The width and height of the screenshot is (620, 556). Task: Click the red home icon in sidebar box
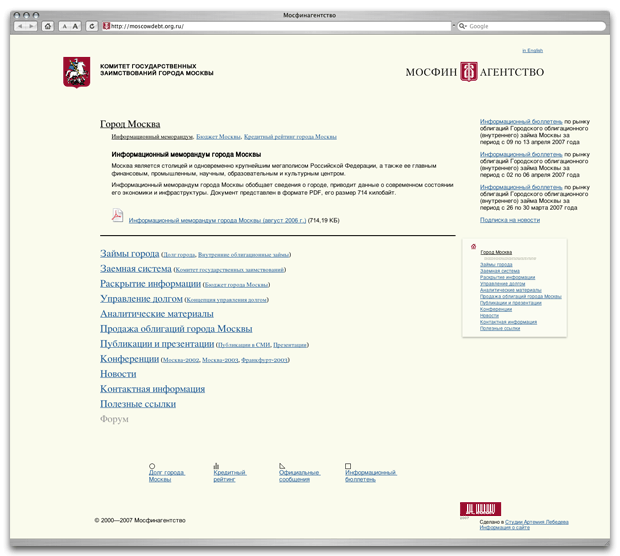(x=473, y=245)
